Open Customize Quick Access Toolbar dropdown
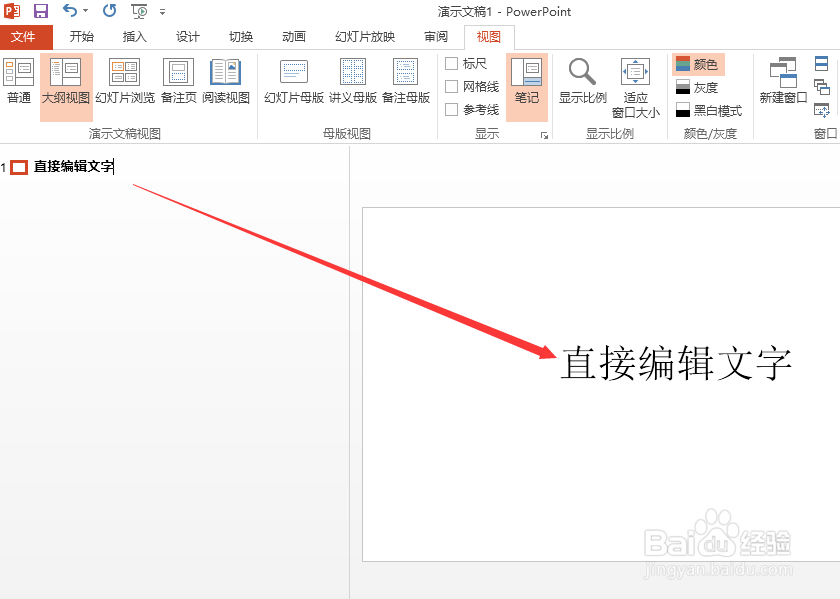Image resolution: width=840 pixels, height=599 pixels. tap(162, 11)
